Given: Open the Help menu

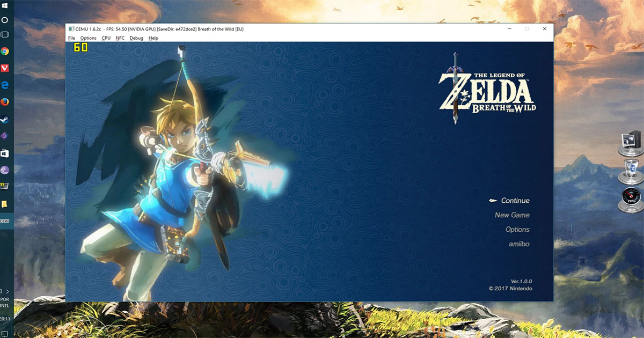Looking at the screenshot, I should point(153,38).
